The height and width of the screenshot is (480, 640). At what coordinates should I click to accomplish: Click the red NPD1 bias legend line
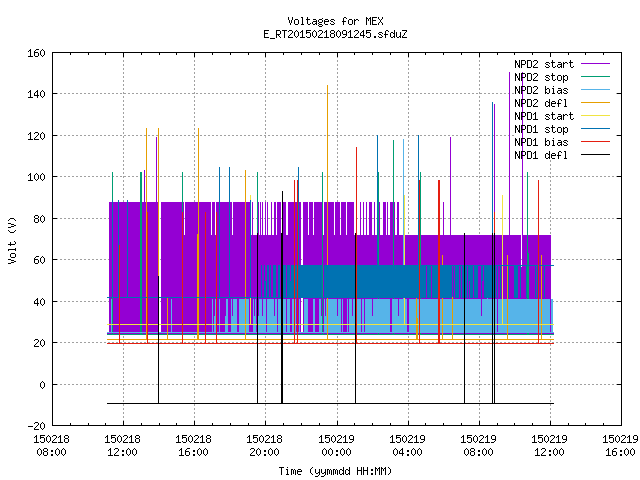coord(595,142)
